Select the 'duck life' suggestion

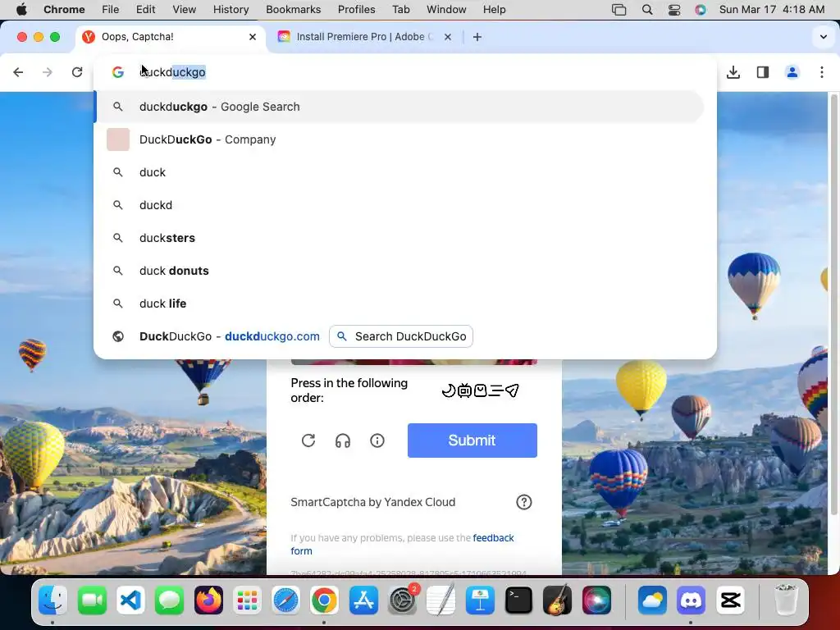pyautogui.click(x=399, y=304)
